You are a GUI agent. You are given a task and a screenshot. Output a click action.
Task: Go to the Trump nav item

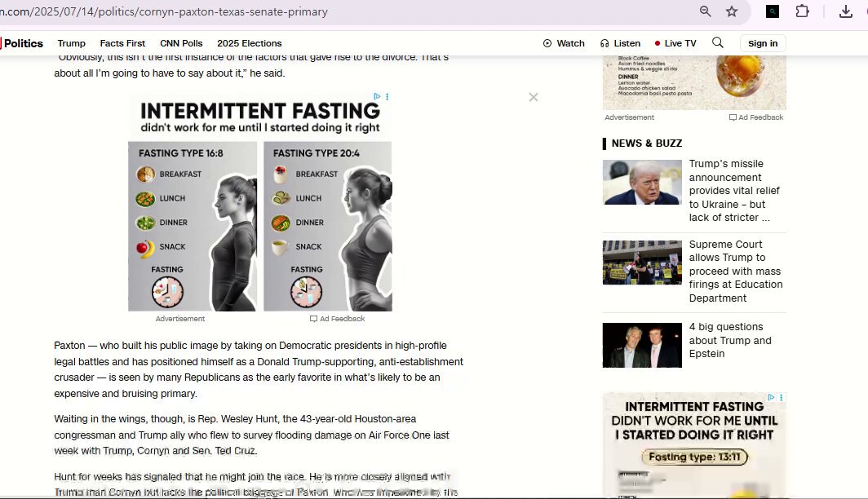[72, 43]
